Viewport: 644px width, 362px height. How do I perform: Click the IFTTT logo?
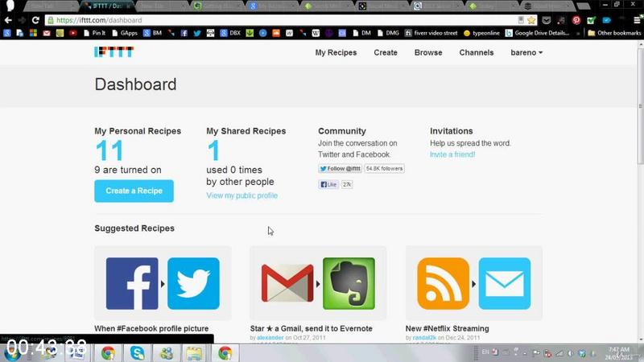[x=114, y=51]
